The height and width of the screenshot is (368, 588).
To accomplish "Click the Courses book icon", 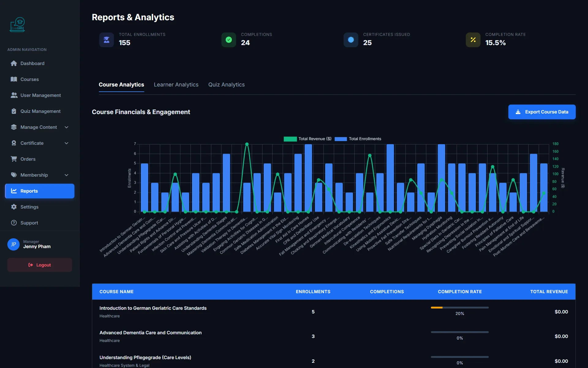I will pyautogui.click(x=14, y=79).
